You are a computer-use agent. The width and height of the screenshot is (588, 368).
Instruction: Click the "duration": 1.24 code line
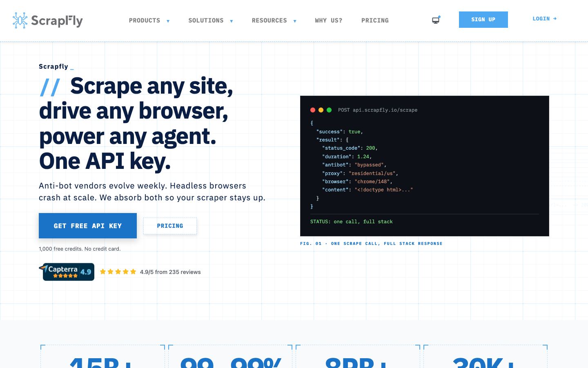(x=347, y=157)
